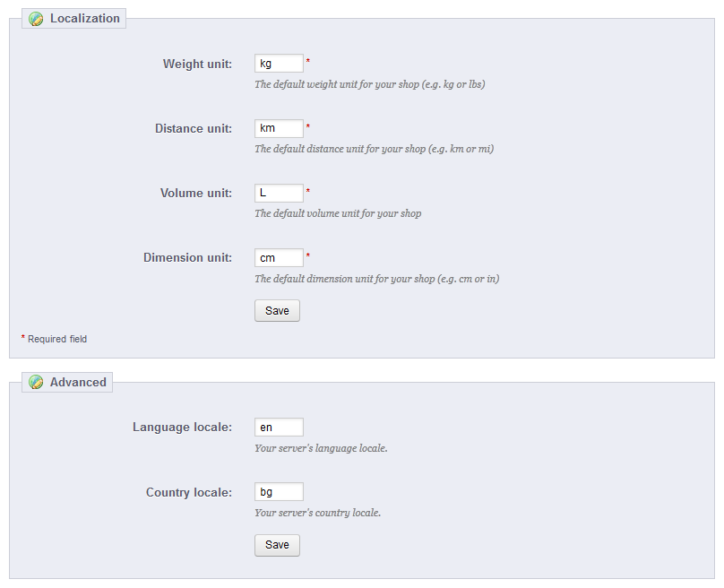Click the Dimension unit label
This screenshot has width=724, height=588.
click(x=187, y=258)
